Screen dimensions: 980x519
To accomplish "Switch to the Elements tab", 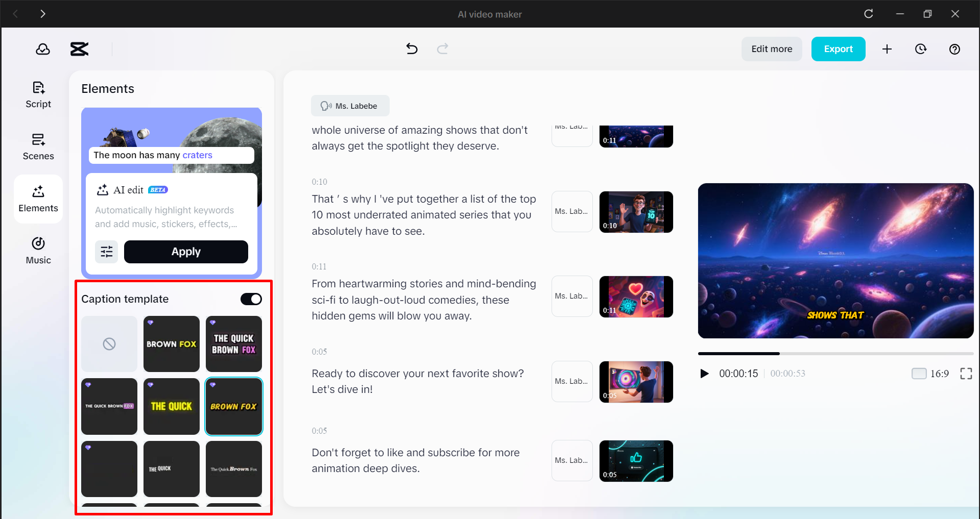I will (x=38, y=199).
